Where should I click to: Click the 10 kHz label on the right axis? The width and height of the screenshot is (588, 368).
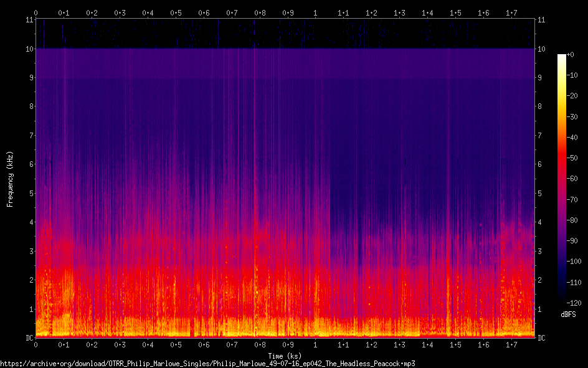542,49
